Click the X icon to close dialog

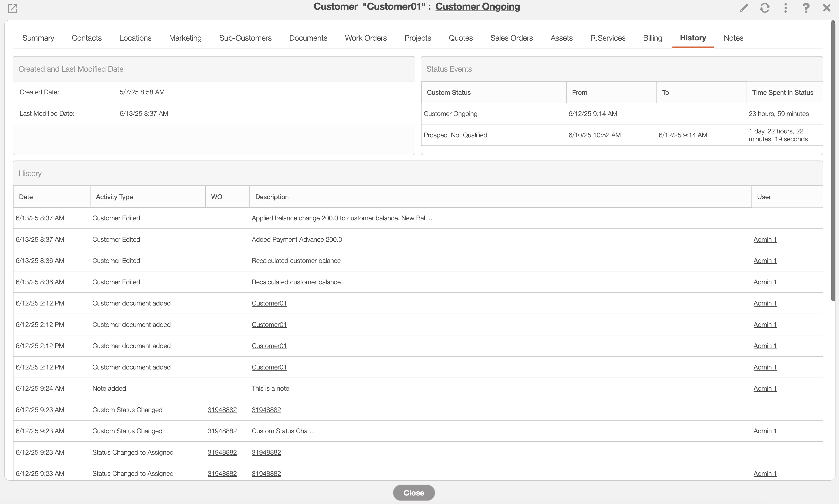[826, 8]
